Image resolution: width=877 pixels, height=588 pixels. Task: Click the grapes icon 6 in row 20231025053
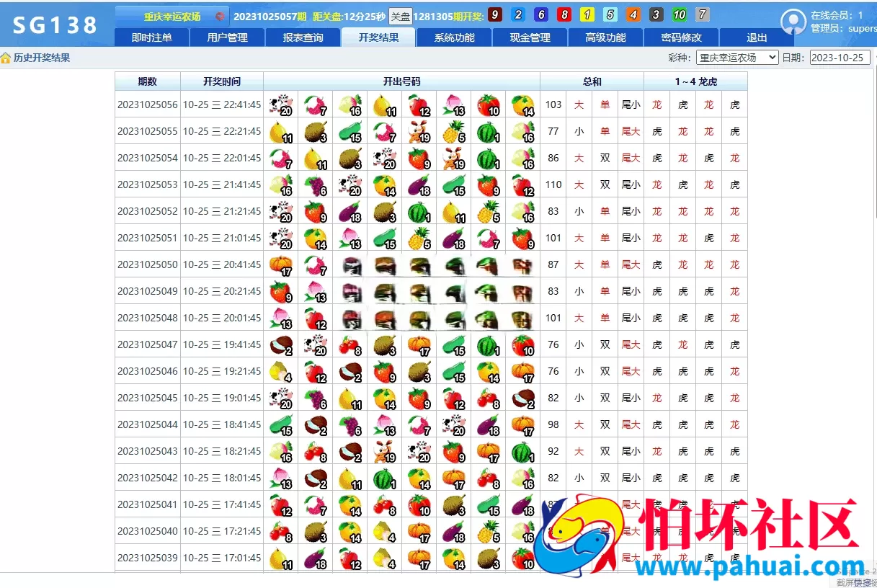point(315,185)
